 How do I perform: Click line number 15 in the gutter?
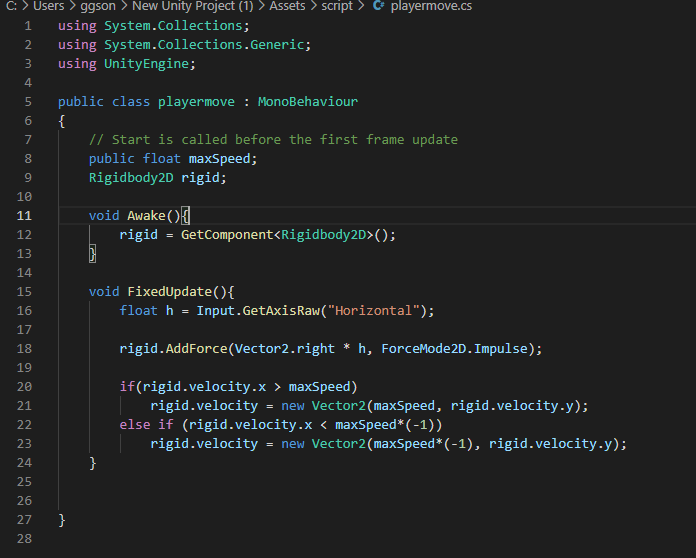point(24,292)
